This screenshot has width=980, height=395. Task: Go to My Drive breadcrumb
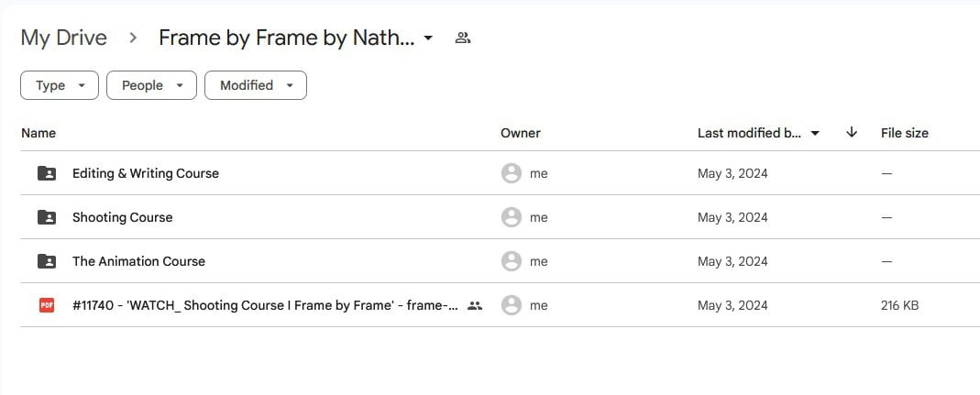pos(63,38)
